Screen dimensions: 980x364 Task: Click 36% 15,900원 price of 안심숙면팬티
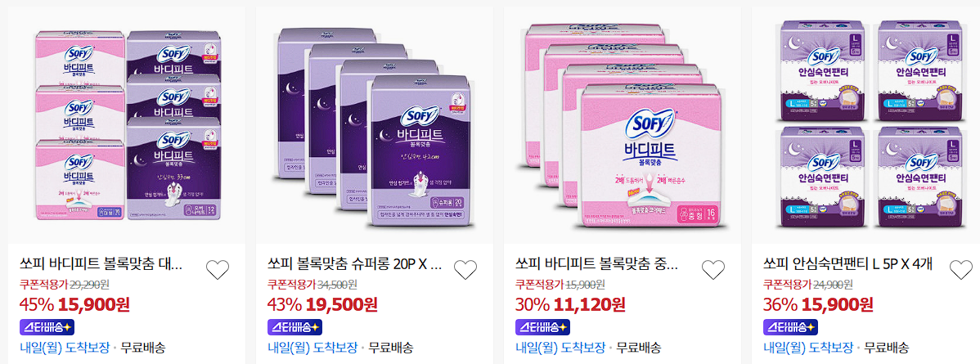coord(818,304)
